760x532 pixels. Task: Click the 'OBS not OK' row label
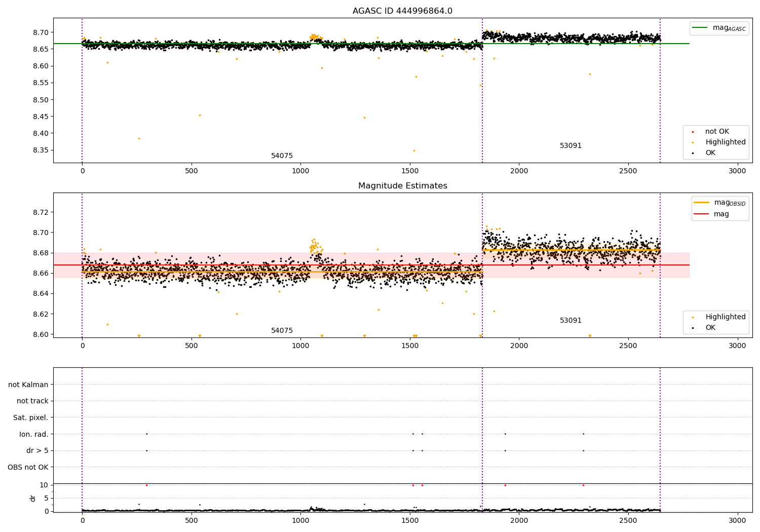(x=28, y=468)
